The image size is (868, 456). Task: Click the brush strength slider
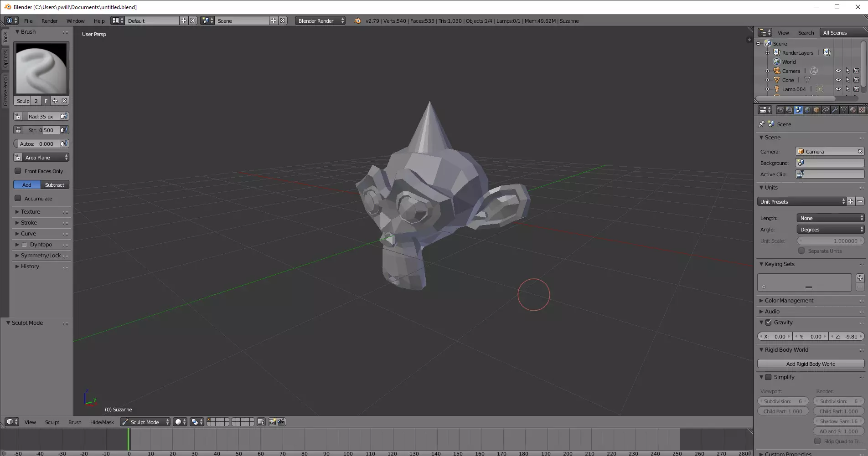click(x=41, y=130)
